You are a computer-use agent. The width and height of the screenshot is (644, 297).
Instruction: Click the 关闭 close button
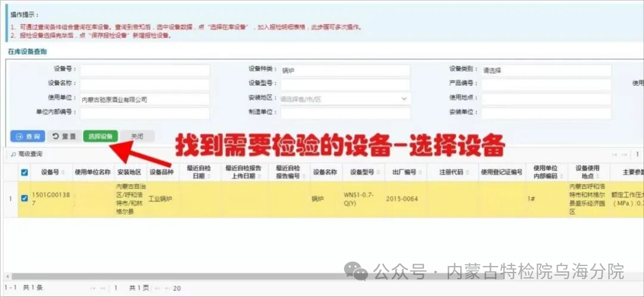point(137,137)
